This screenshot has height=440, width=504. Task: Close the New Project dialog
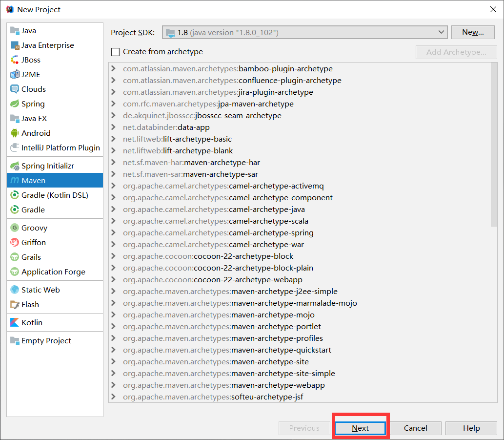(x=493, y=9)
